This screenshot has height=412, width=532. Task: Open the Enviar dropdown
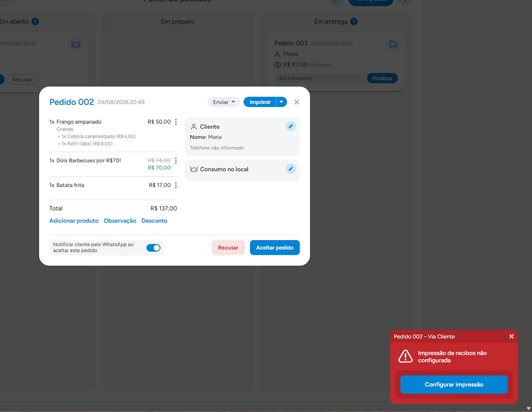[x=224, y=102]
